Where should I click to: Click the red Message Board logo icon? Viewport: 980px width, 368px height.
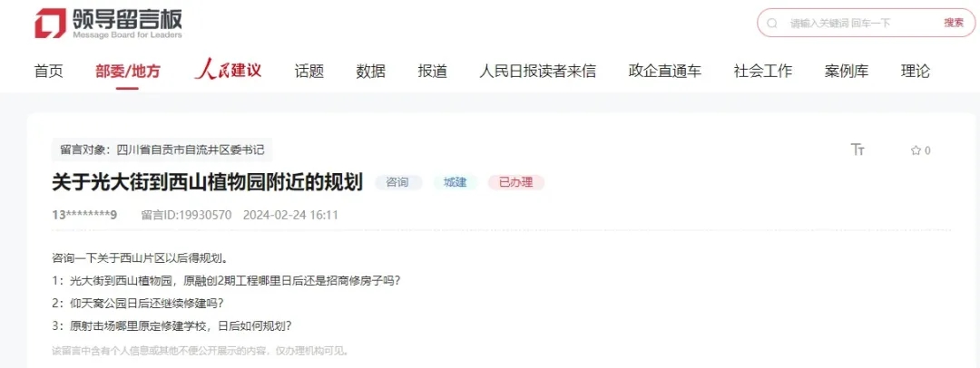(50, 24)
